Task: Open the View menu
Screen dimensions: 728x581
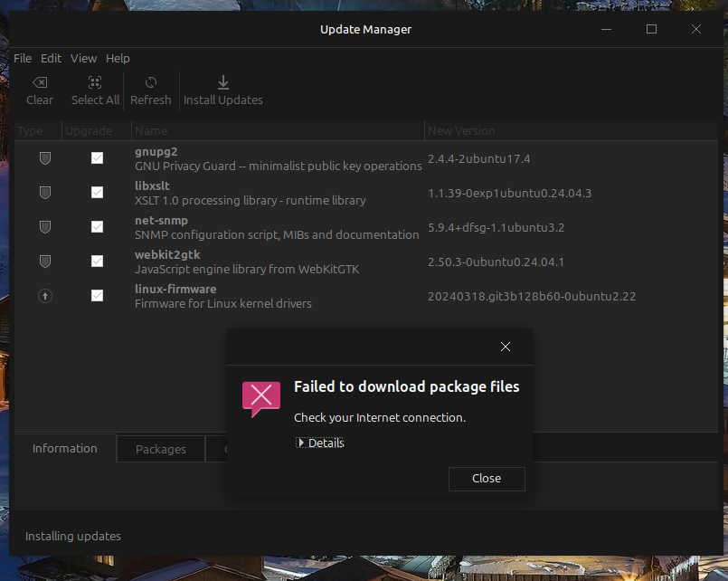Action: click(83, 59)
